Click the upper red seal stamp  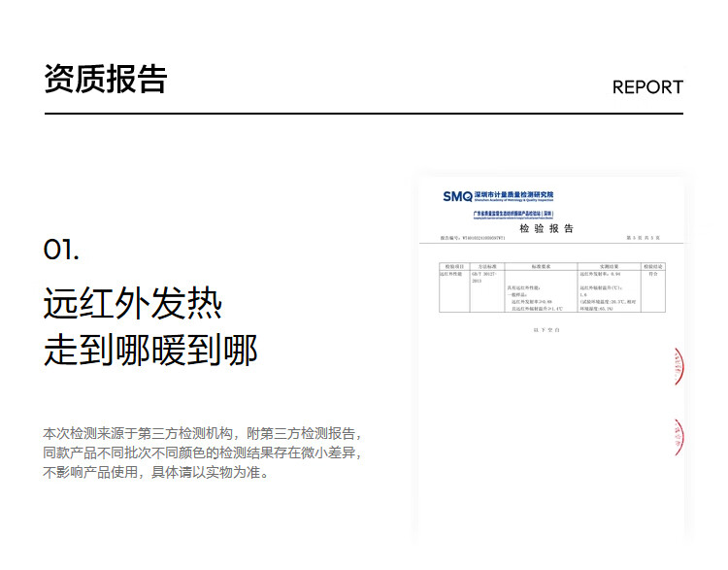click(678, 366)
